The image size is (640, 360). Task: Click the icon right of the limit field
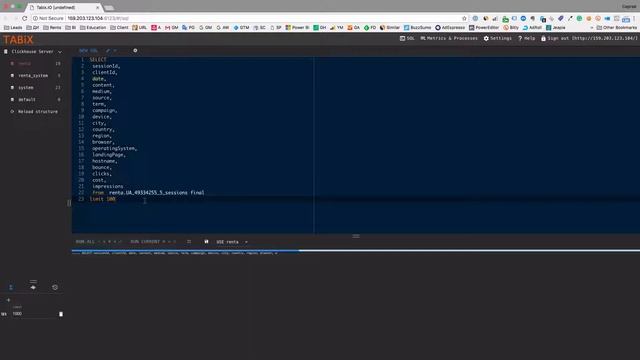(x=61, y=314)
